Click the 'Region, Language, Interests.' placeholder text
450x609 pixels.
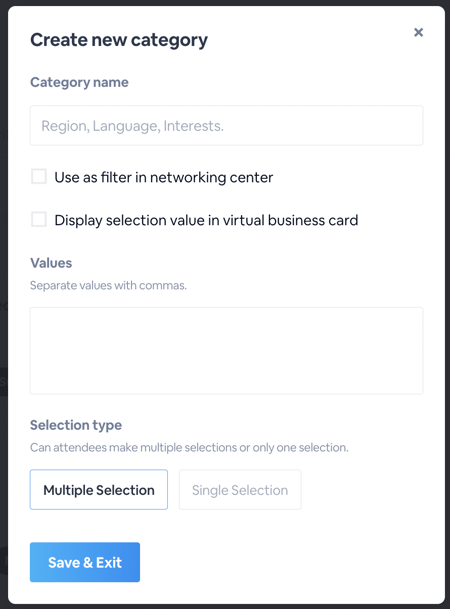[x=132, y=126]
